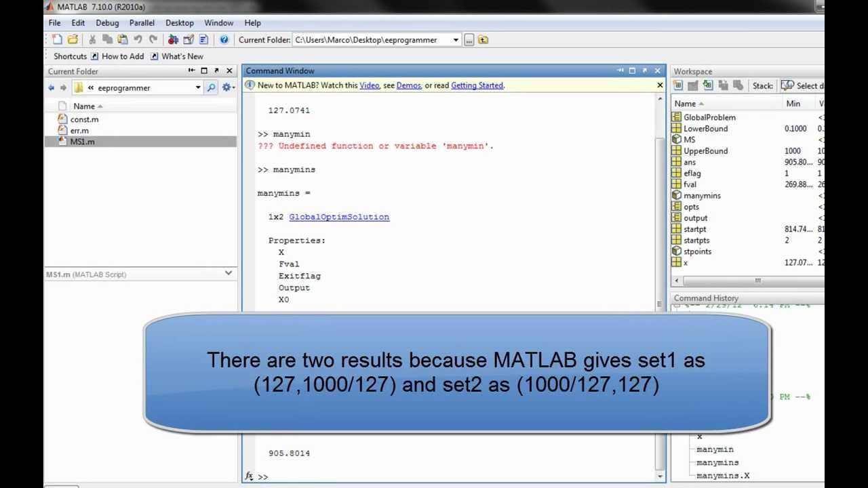The height and width of the screenshot is (488, 868).
Task: Click the New M-file toolbar icon
Action: click(57, 40)
